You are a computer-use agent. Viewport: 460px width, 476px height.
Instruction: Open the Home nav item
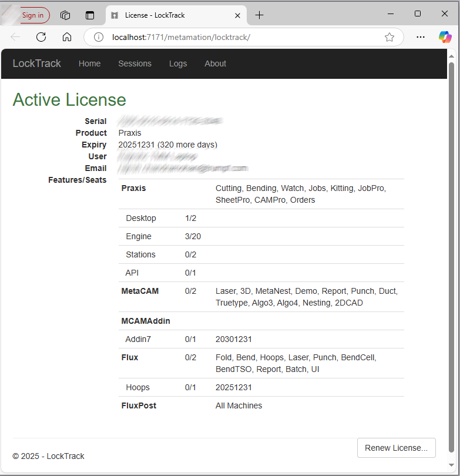[x=89, y=63]
